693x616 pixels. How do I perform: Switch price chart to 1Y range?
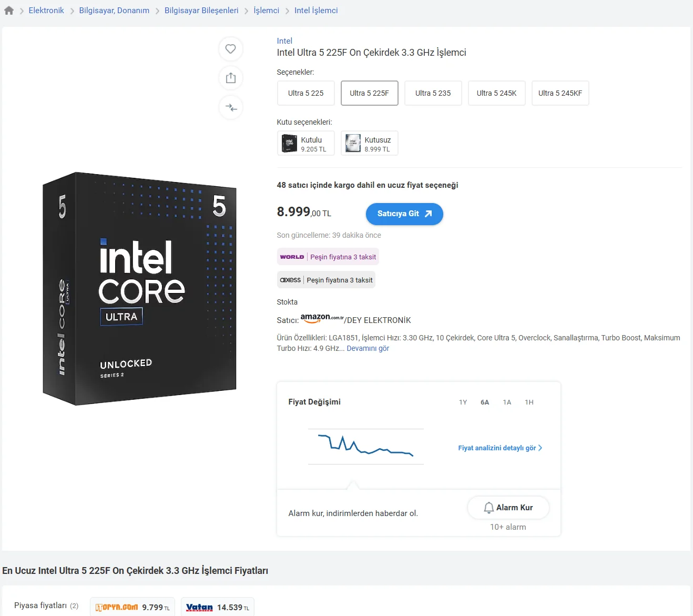pyautogui.click(x=463, y=402)
